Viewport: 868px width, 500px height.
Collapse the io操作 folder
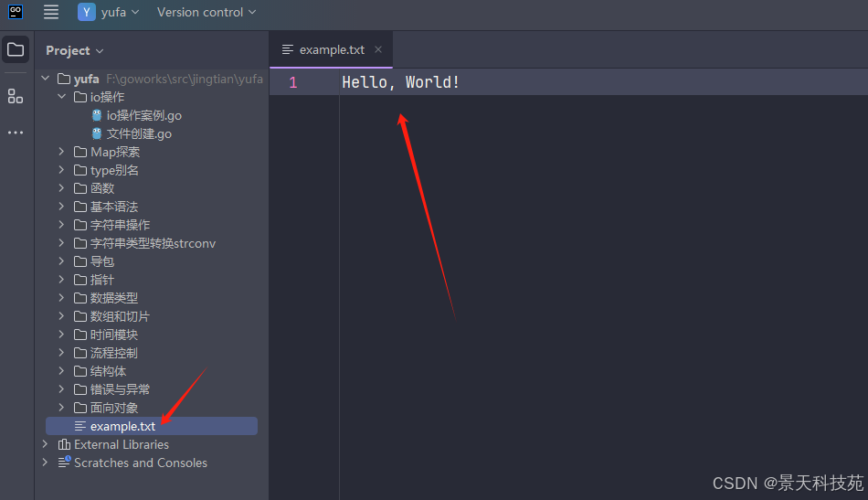tap(61, 97)
